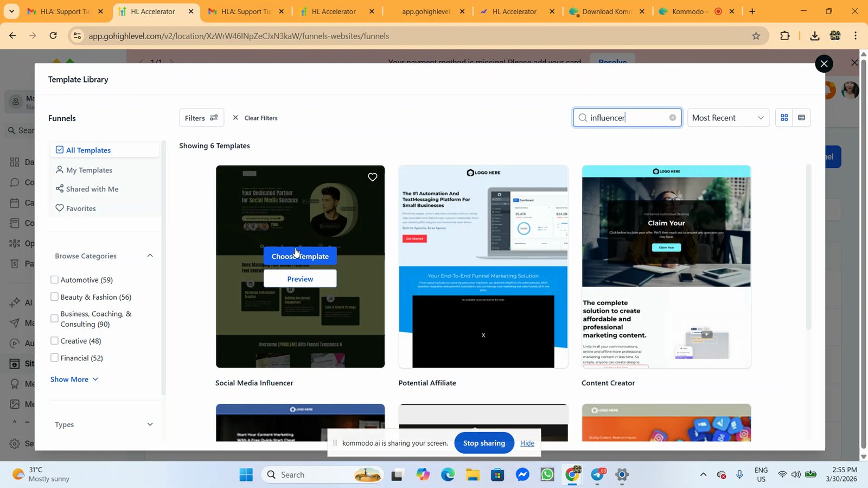868x488 pixels.
Task: Clear the influencer search text
Action: pyautogui.click(x=672, y=118)
